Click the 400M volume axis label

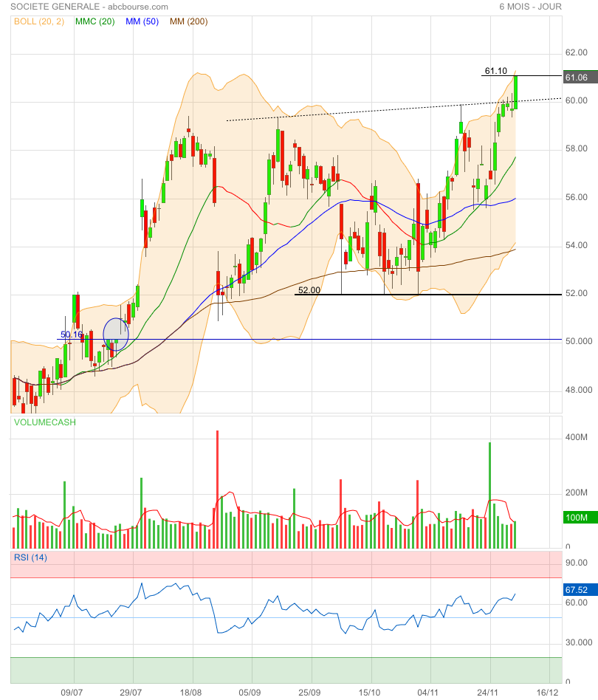click(x=576, y=437)
